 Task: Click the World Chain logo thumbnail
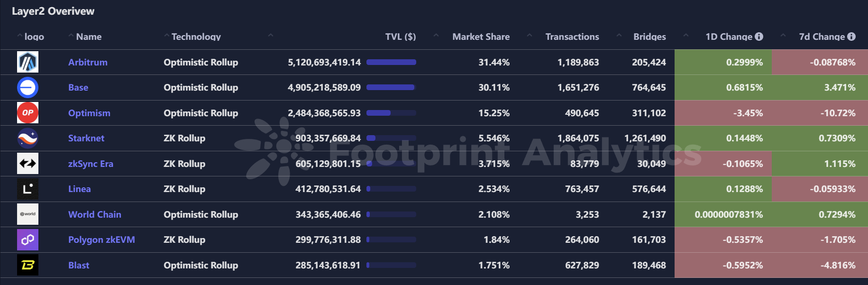pos(27,214)
